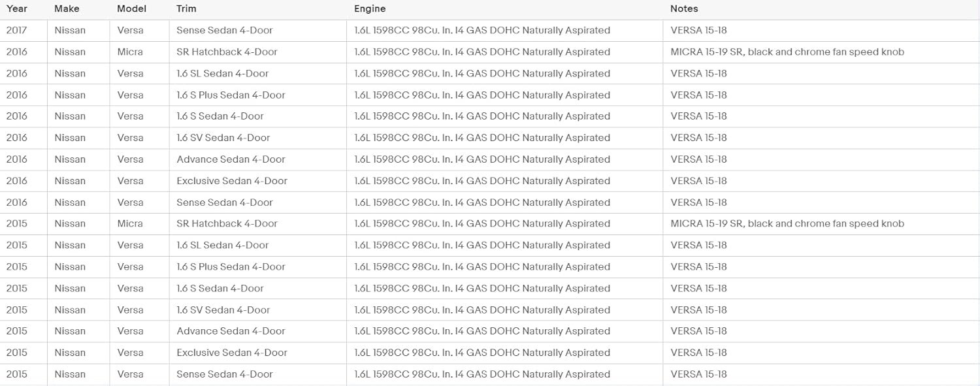Click the 2015 1.6 SV Sedan trim cell
The width and height of the screenshot is (980, 386).
[223, 310]
